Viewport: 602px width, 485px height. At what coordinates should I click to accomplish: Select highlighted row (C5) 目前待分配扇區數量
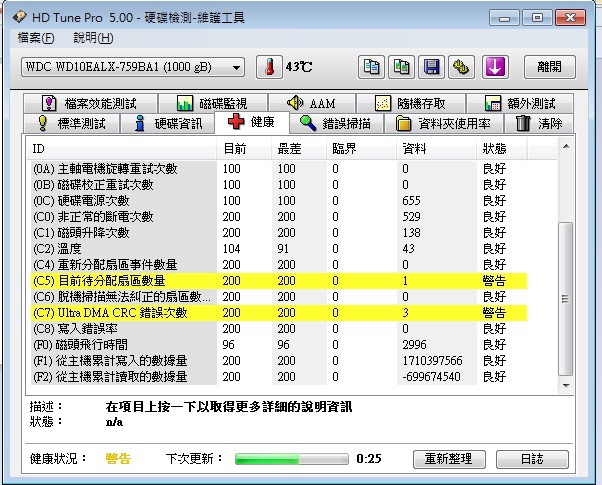[279, 281]
